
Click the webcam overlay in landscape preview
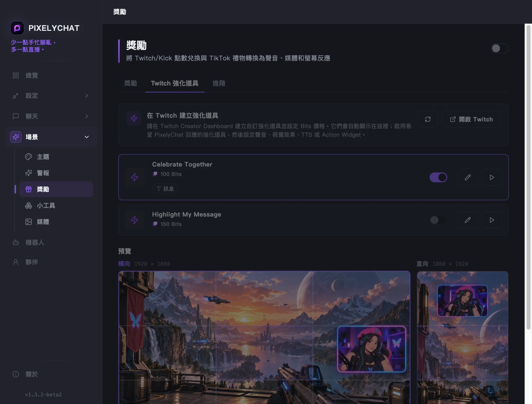(372, 349)
